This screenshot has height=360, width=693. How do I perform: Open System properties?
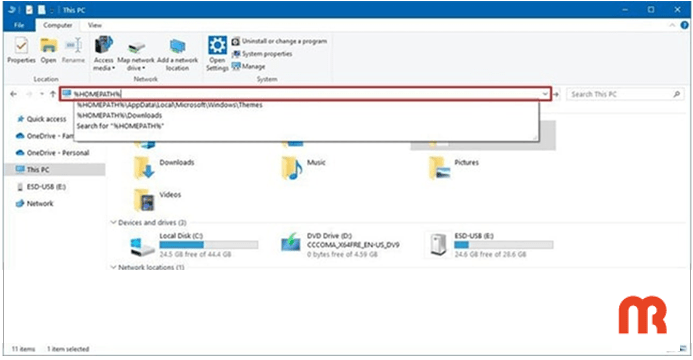[x=263, y=54]
